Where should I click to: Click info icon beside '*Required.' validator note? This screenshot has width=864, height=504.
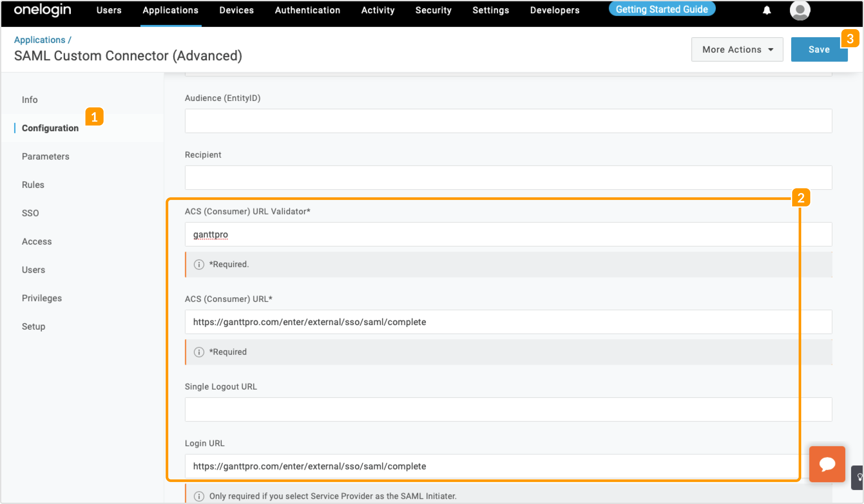coord(199,264)
